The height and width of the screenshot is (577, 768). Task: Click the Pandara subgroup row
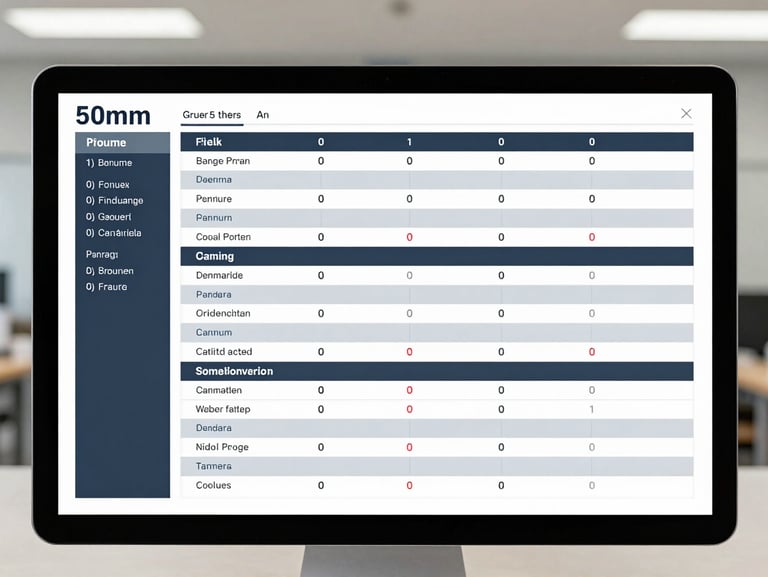point(437,294)
